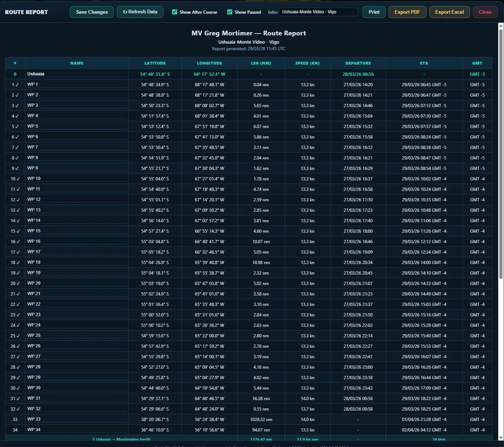
Task: Click latitude 38° 20' 06.7" S
Action: [x=155, y=420]
